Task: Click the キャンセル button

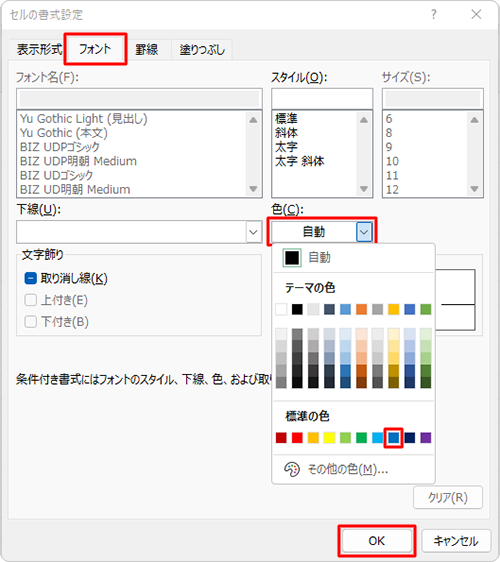Action: click(456, 540)
